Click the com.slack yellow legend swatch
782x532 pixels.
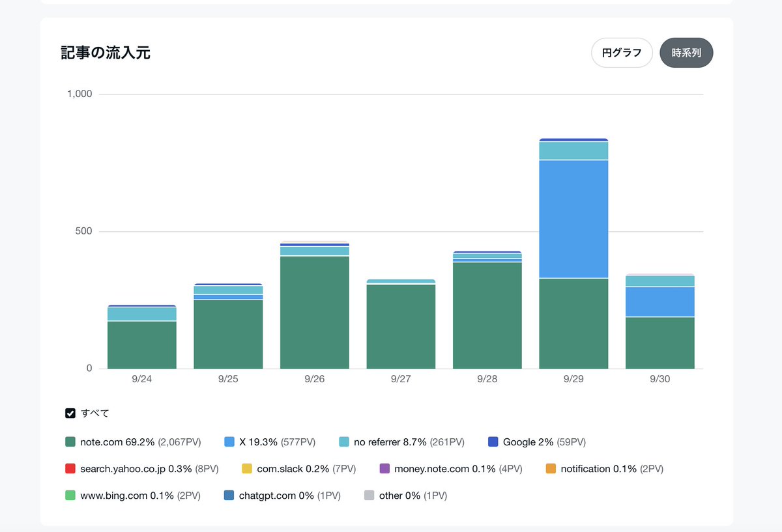coord(247,469)
